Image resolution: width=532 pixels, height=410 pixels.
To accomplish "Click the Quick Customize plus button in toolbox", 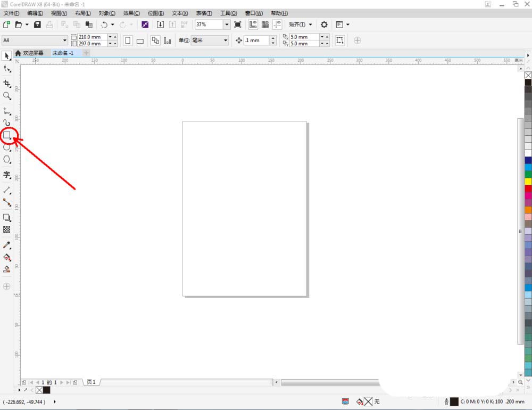I will [x=7, y=286].
